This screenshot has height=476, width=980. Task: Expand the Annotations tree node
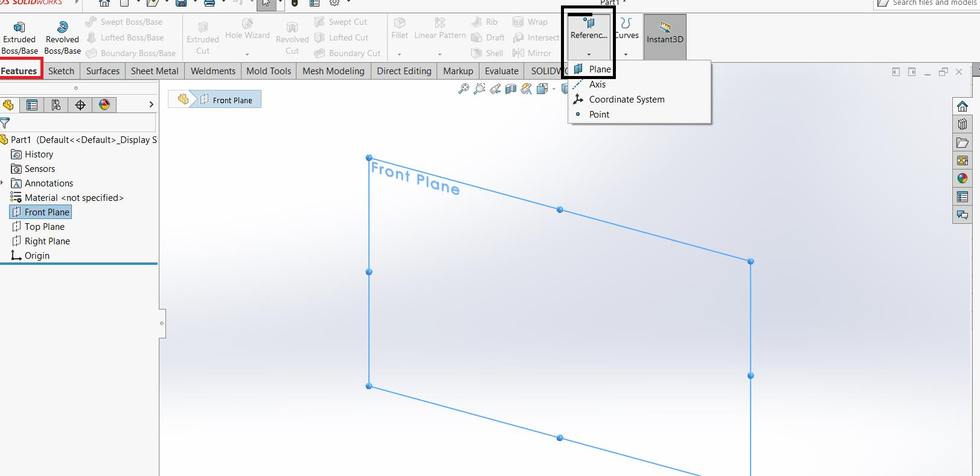click(x=2, y=183)
